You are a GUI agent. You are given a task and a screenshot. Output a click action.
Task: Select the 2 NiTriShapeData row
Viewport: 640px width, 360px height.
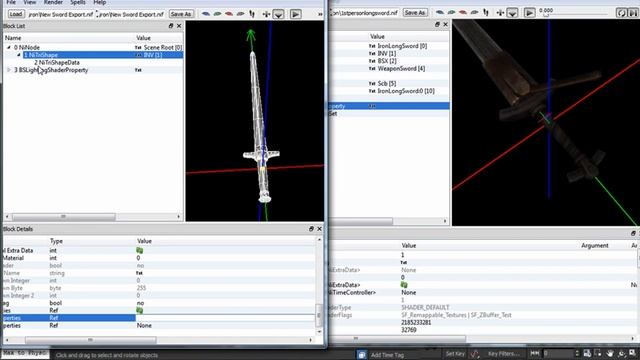tap(93, 62)
